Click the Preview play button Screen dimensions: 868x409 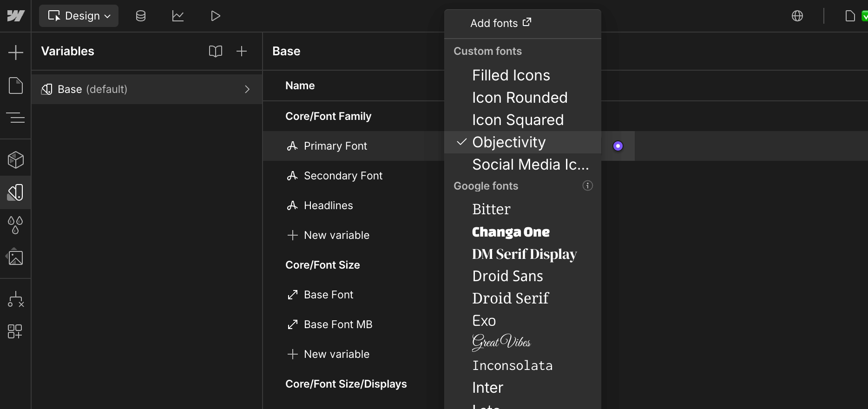point(215,16)
